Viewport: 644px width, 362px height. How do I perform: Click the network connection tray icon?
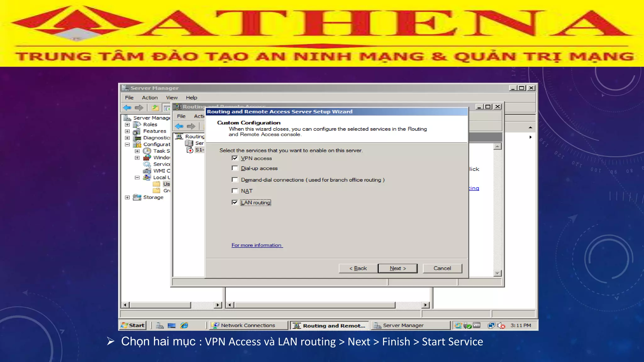[491, 326]
